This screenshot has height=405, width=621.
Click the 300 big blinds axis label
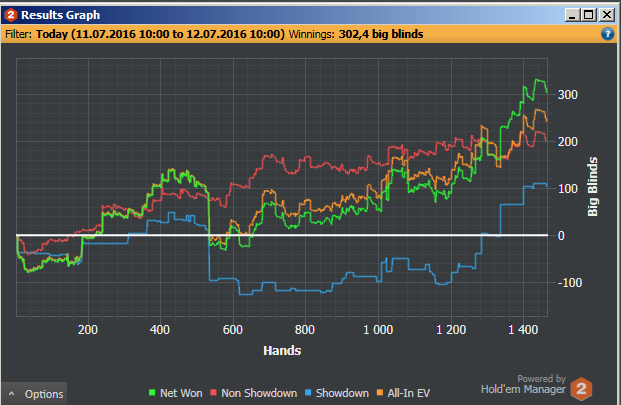(568, 95)
